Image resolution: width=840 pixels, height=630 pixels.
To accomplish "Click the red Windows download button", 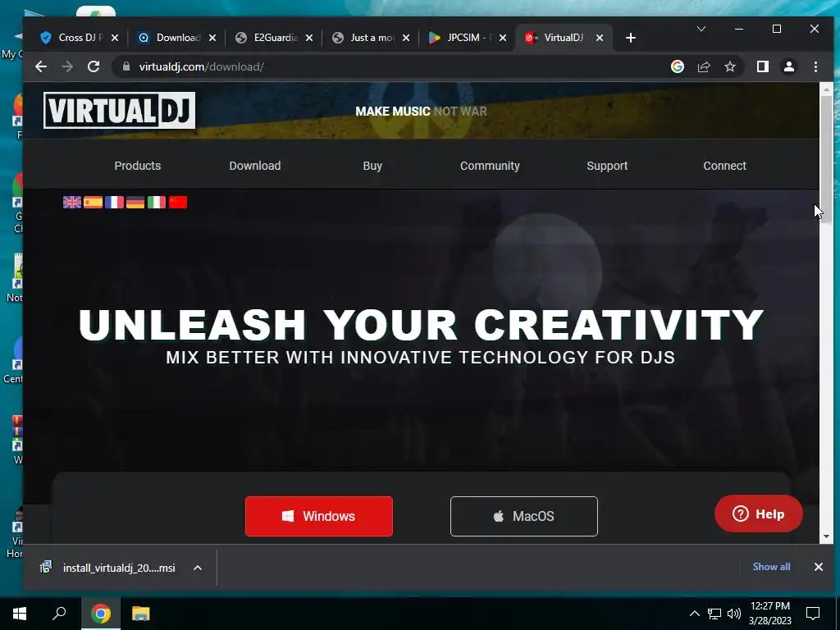I will [x=319, y=516].
